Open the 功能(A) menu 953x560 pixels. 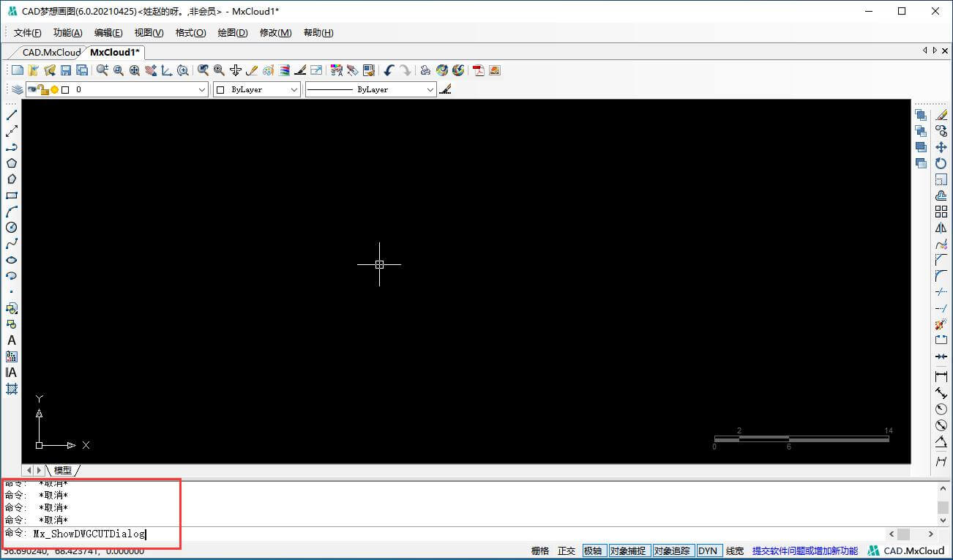click(x=68, y=33)
